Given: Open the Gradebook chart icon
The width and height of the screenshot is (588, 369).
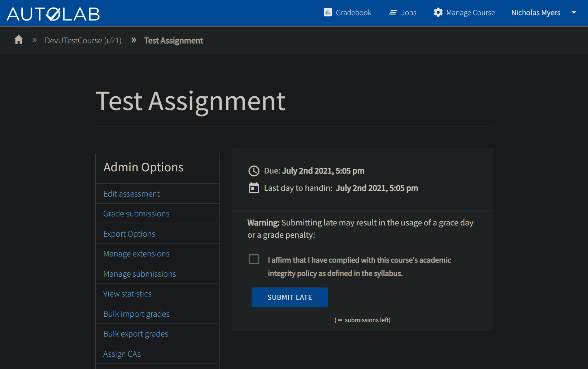Looking at the screenshot, I should (x=328, y=13).
